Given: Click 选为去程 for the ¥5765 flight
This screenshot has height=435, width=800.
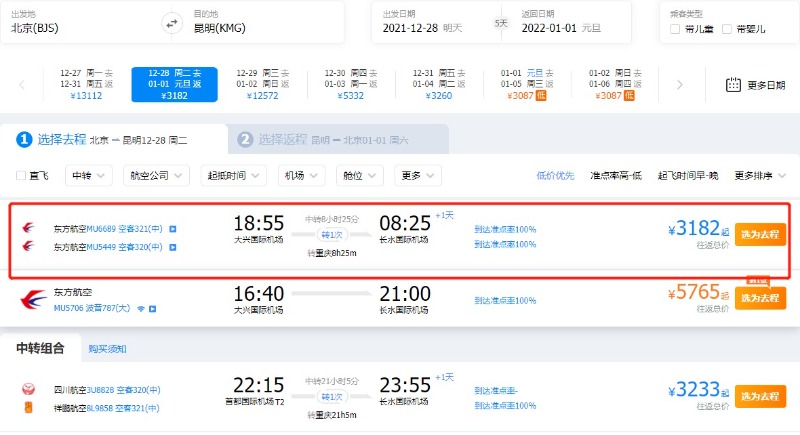Looking at the screenshot, I should click(759, 298).
